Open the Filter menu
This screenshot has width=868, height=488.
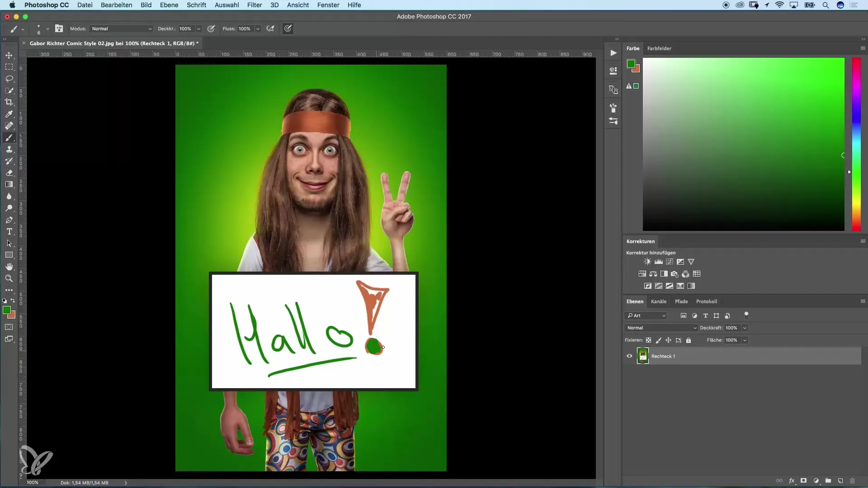coord(255,5)
